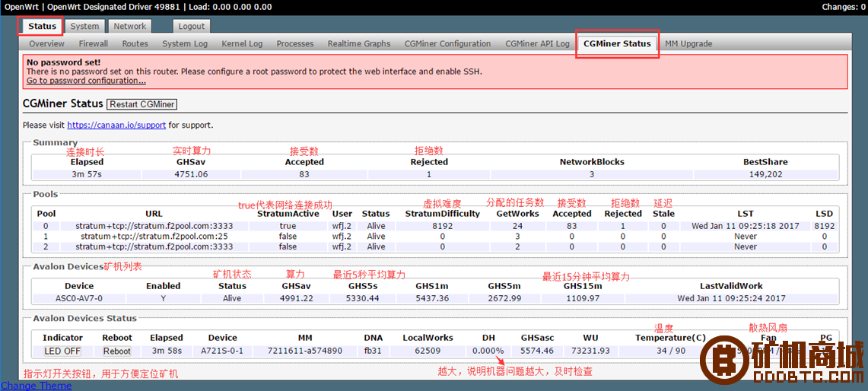Click the Restart CGMiner button
Image resolution: width=868 pixels, height=391 pixels.
141,104
